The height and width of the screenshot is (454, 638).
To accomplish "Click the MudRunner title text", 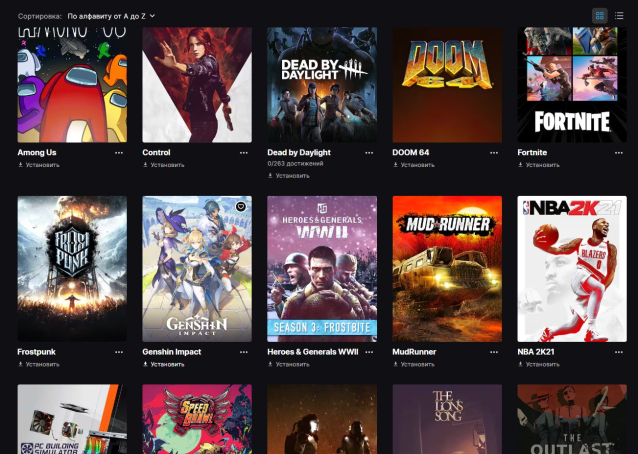I will pyautogui.click(x=414, y=352).
